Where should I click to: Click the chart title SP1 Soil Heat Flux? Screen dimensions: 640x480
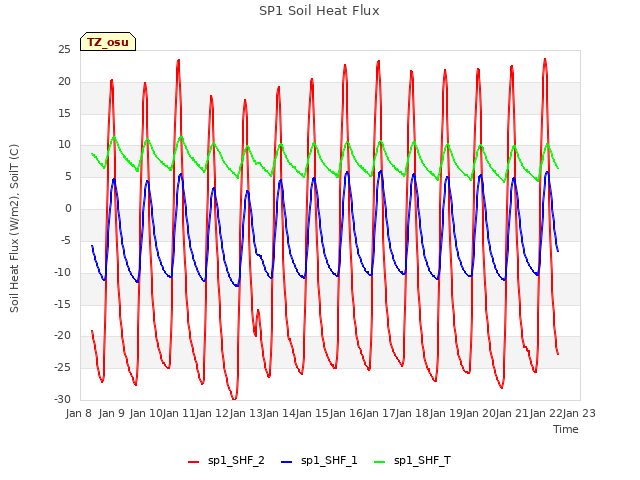coord(319,11)
